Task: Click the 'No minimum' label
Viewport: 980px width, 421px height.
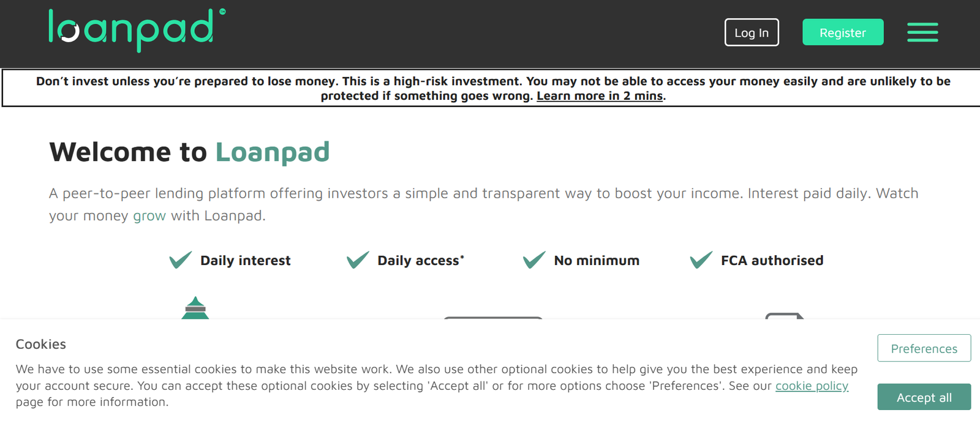Action: [597, 261]
